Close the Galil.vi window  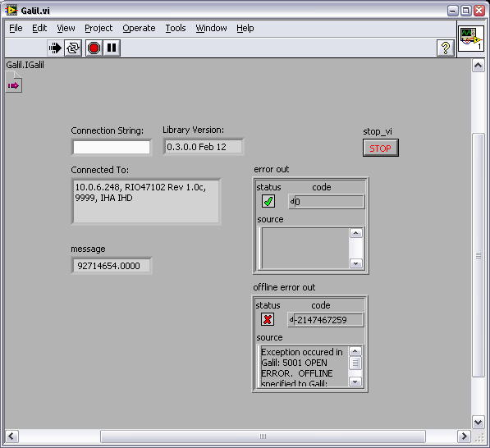point(479,11)
